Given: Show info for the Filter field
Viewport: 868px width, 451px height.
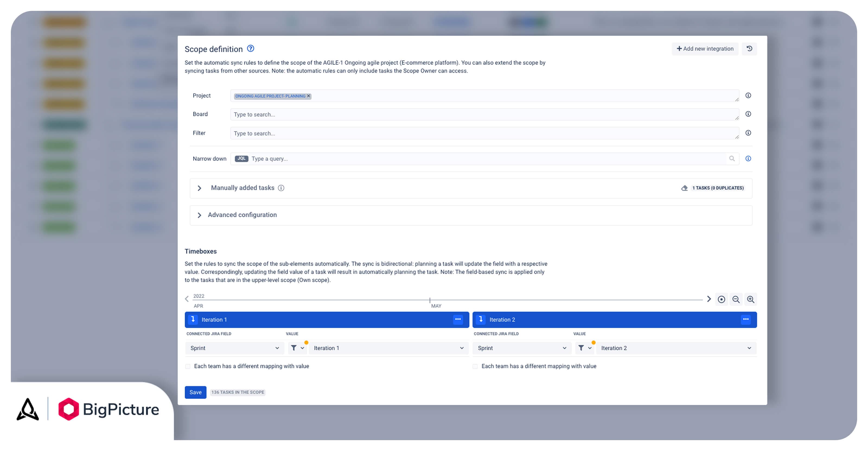Looking at the screenshot, I should [748, 133].
